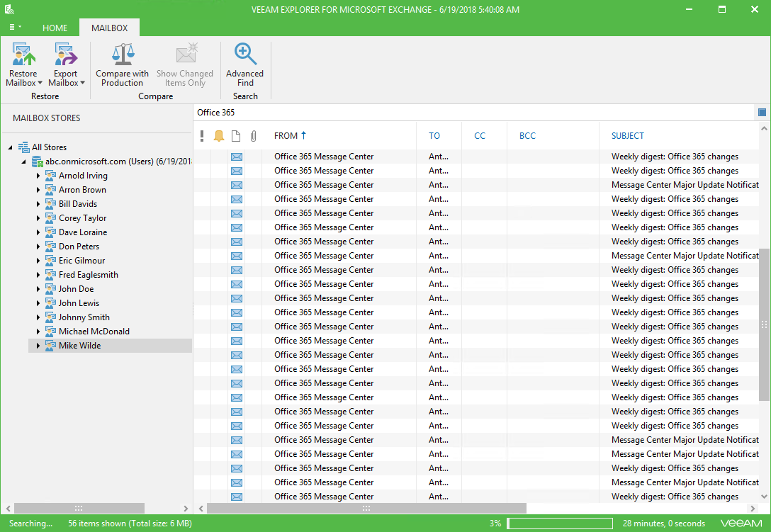Click the Veeam application icon in title bar
Image resolution: width=771 pixels, height=532 pixels.
pos(9,9)
